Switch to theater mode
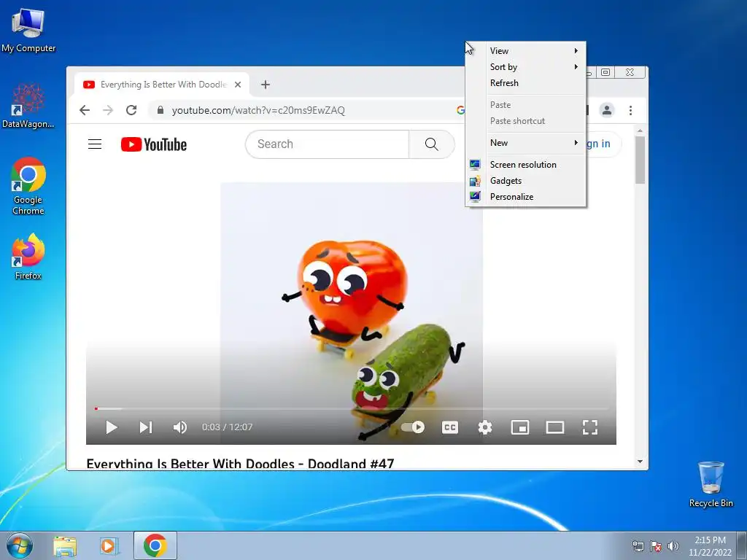The image size is (747, 560). coord(555,427)
